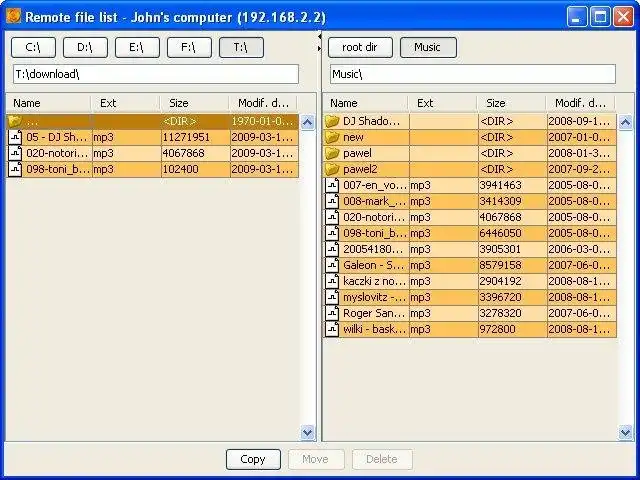
Task: Select the kaczki z no... file name
Action: pyautogui.click(x=374, y=281)
